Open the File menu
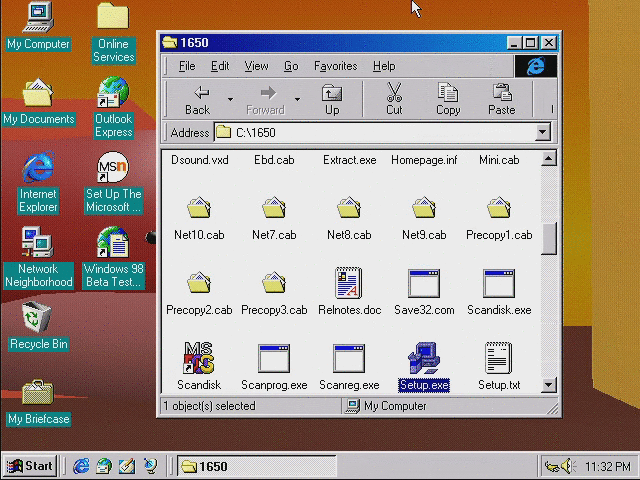The image size is (640, 480). pyautogui.click(x=187, y=66)
